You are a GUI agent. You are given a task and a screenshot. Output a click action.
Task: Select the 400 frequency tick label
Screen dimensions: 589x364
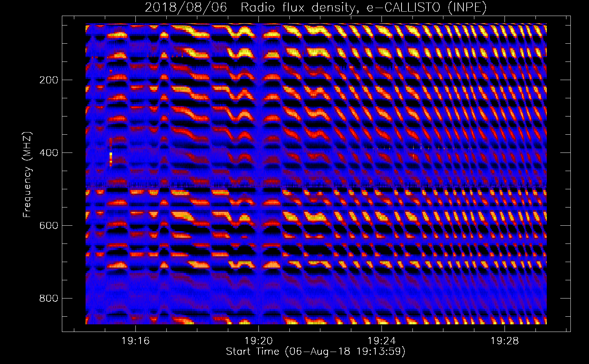(49, 153)
